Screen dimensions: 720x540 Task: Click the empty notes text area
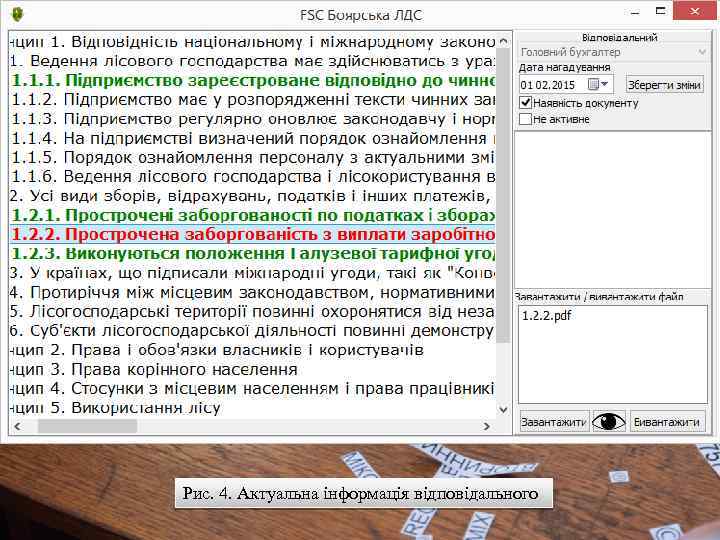pyautogui.click(x=613, y=209)
